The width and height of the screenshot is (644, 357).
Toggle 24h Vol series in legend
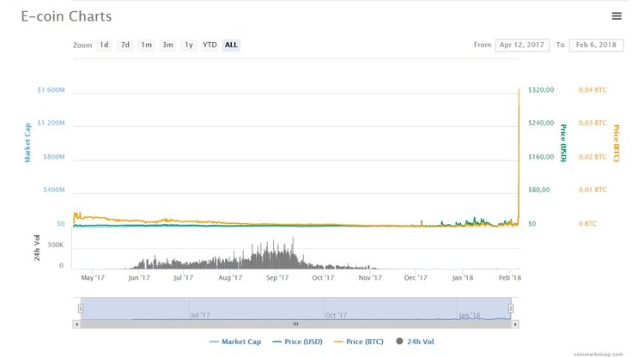[x=417, y=342]
